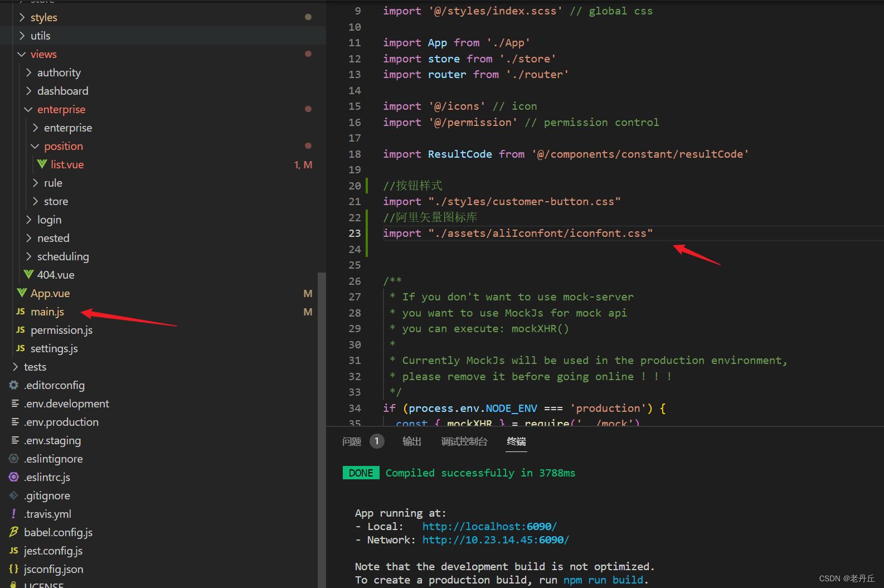Open App.vue in the explorer
The image size is (884, 588).
point(50,293)
